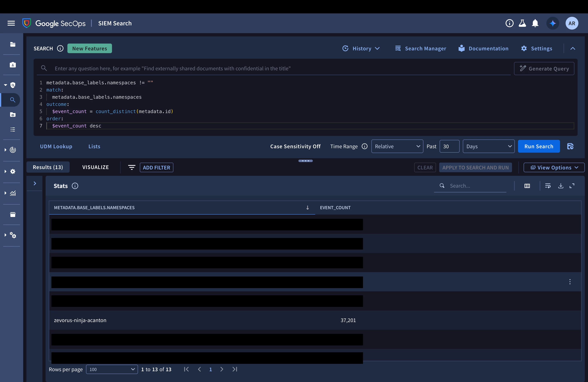Open the folder icon in sidebar

tap(13, 44)
